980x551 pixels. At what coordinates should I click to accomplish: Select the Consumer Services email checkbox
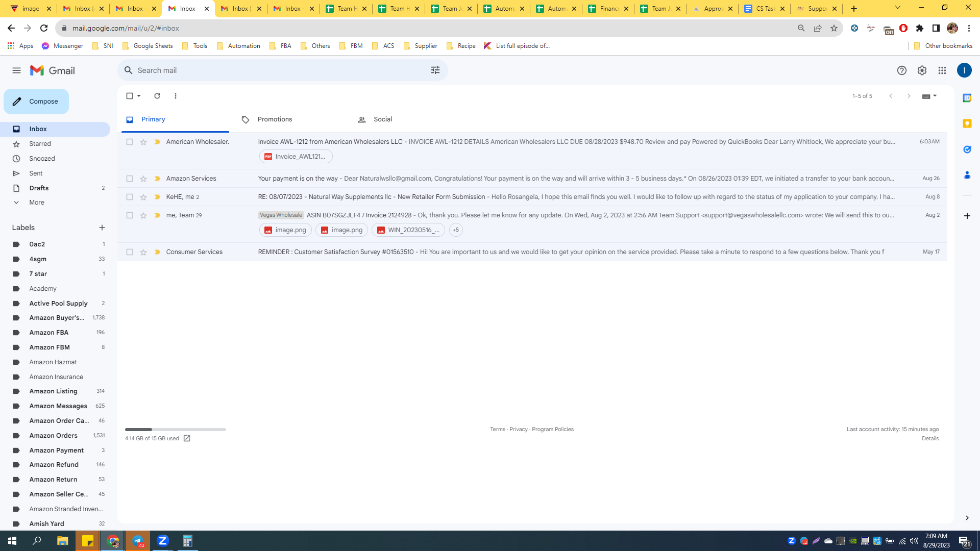pos(130,252)
